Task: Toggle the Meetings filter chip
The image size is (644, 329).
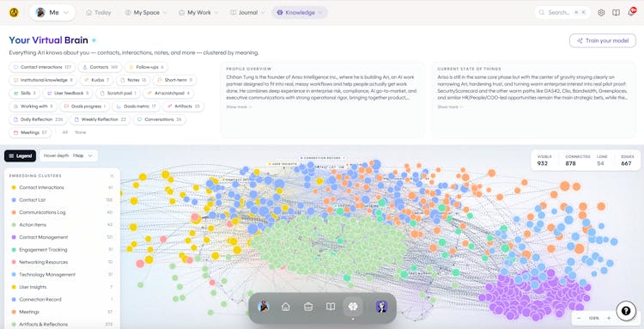Action: click(30, 132)
